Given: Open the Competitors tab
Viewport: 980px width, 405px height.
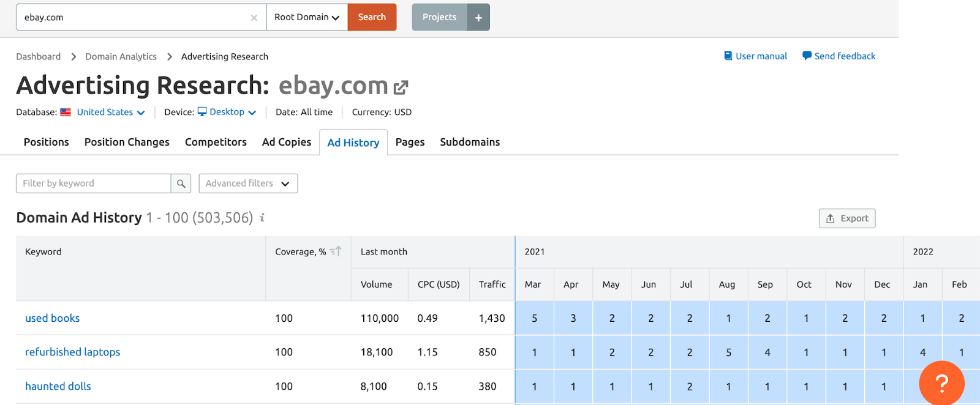Looking at the screenshot, I should (216, 142).
